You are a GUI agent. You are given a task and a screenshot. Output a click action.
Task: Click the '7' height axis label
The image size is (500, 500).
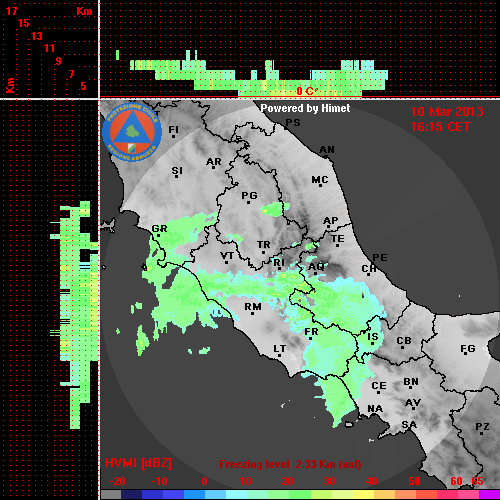pos(71,74)
